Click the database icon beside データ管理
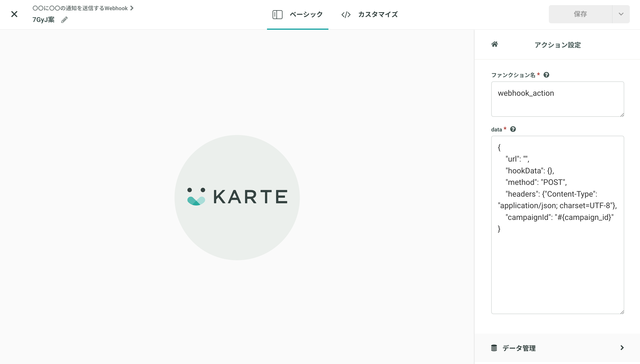 point(494,348)
